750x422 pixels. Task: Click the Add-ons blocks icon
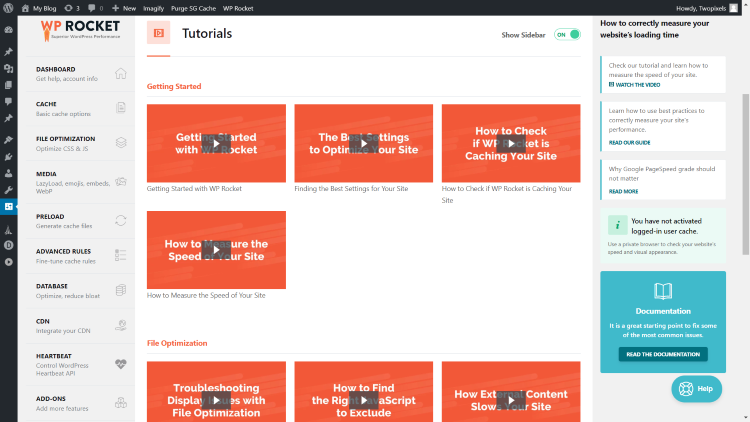point(121,402)
